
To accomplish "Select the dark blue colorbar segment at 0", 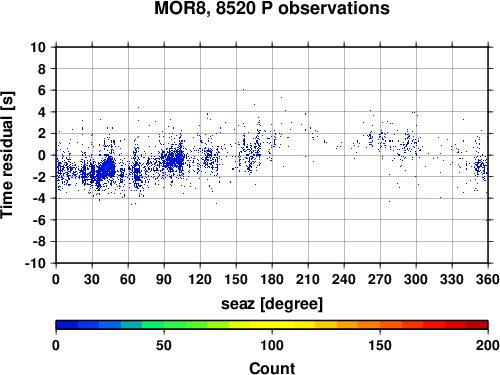I will 67,325.
